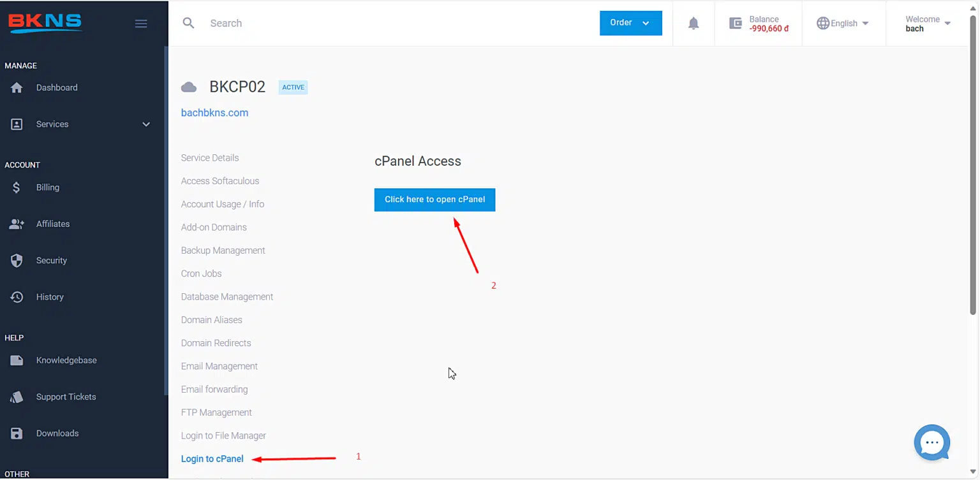
Task: Select Domain Aliases link
Action: pyautogui.click(x=212, y=320)
